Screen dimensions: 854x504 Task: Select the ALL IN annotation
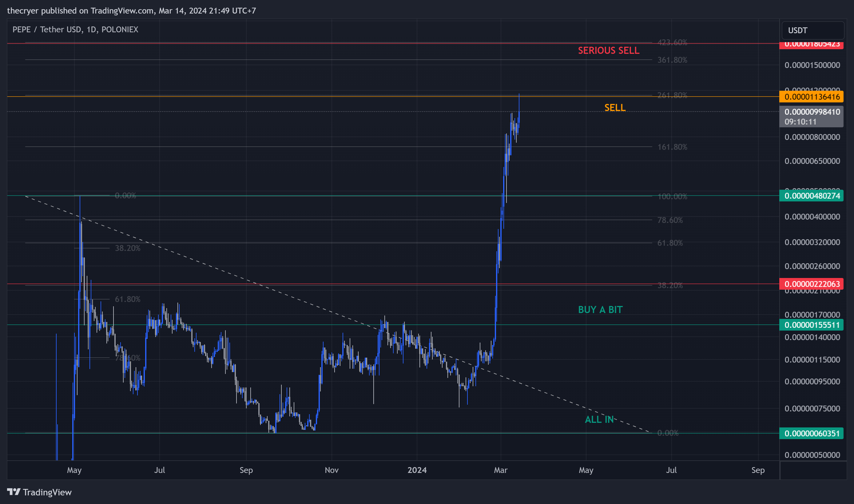[599, 419]
